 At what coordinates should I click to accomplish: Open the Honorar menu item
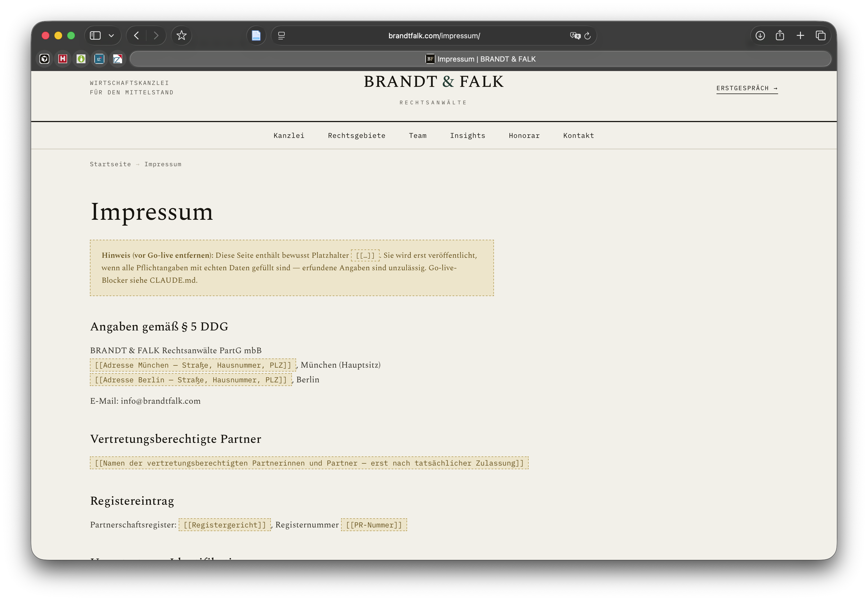524,136
